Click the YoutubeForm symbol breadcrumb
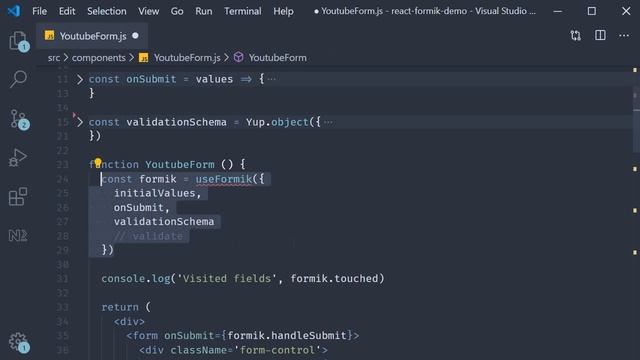Image resolution: width=640 pixels, height=360 pixels. point(278,58)
